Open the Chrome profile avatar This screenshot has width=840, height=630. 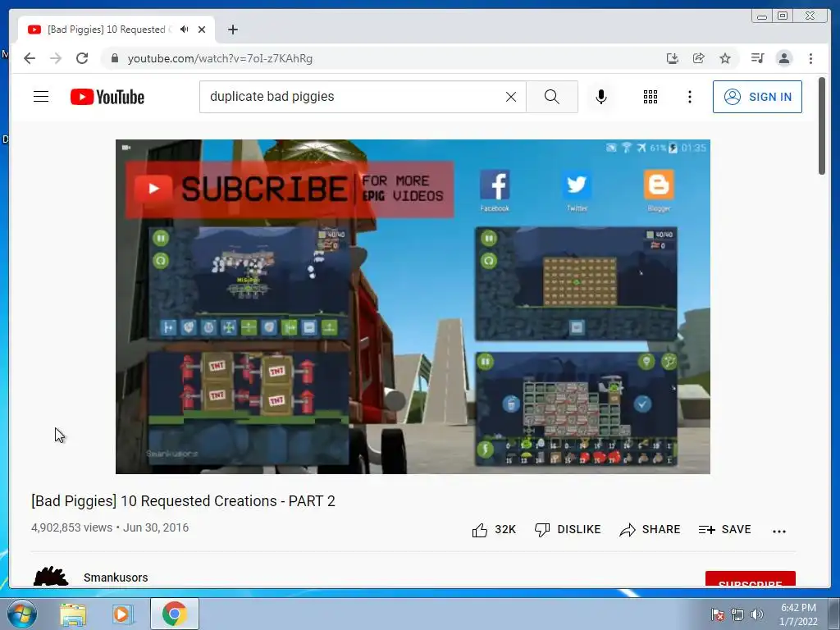tap(783, 58)
